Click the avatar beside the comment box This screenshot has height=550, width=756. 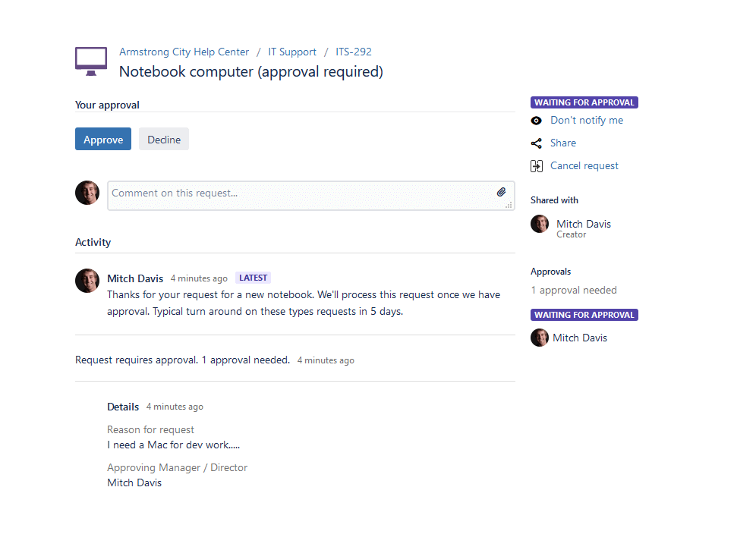(87, 193)
